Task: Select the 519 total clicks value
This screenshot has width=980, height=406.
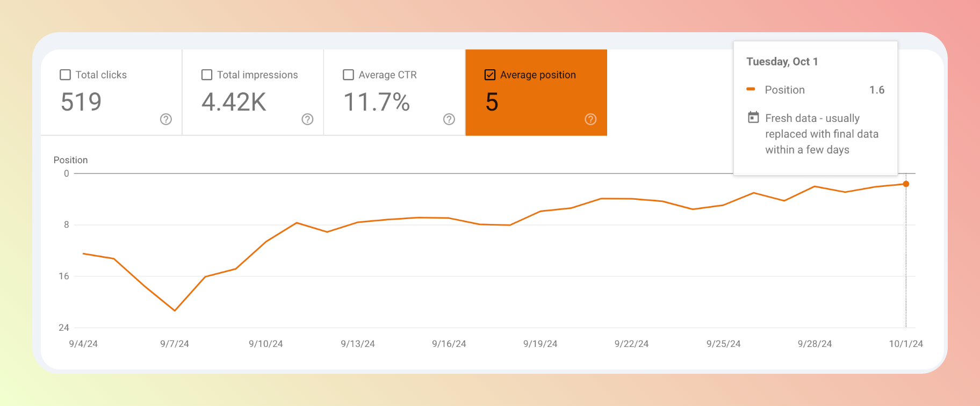Action: (x=81, y=102)
